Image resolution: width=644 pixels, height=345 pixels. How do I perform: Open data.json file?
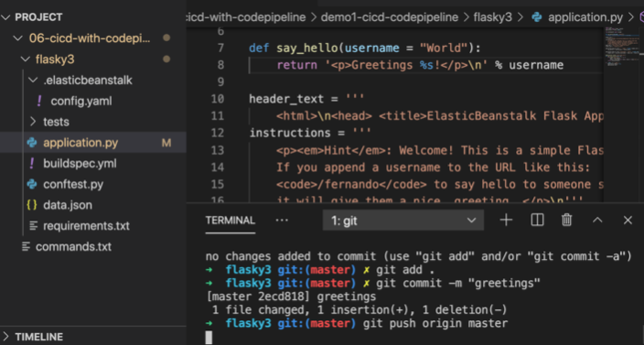point(68,205)
